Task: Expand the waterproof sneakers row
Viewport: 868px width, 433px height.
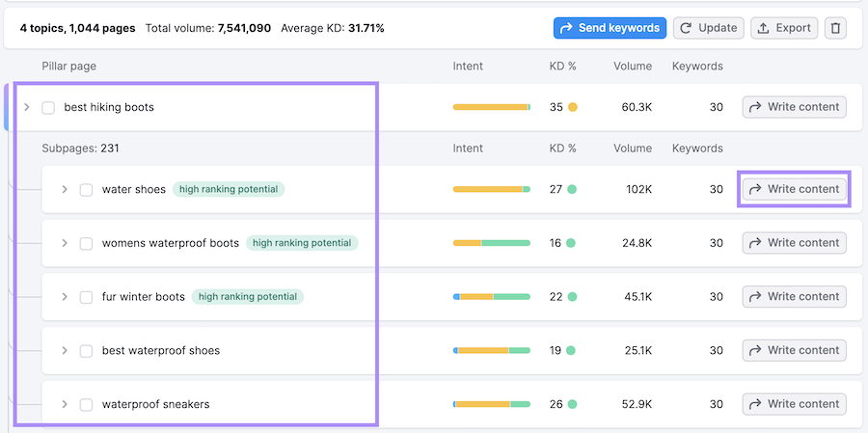Action: [x=65, y=404]
